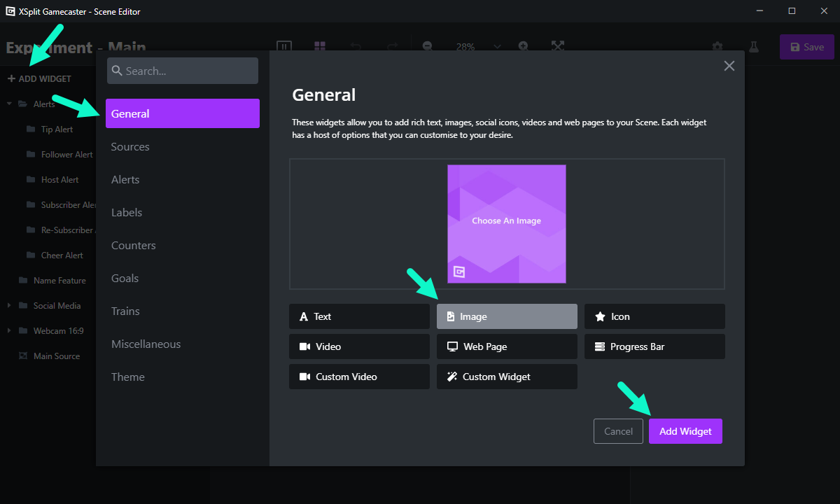
Task: Select the Tip Alert tree item
Action: (x=57, y=129)
